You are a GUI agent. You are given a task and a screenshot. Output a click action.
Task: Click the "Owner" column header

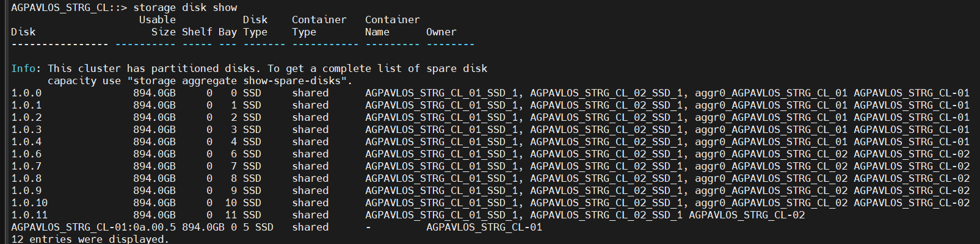(x=441, y=32)
